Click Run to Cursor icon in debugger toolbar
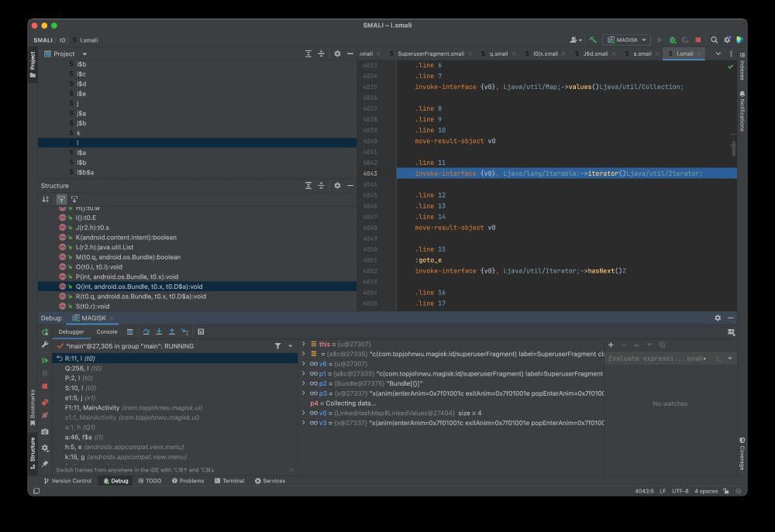 click(x=185, y=332)
